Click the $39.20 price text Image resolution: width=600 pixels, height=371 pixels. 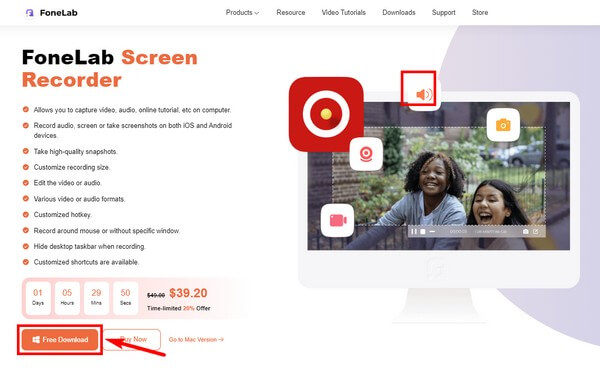tap(188, 293)
